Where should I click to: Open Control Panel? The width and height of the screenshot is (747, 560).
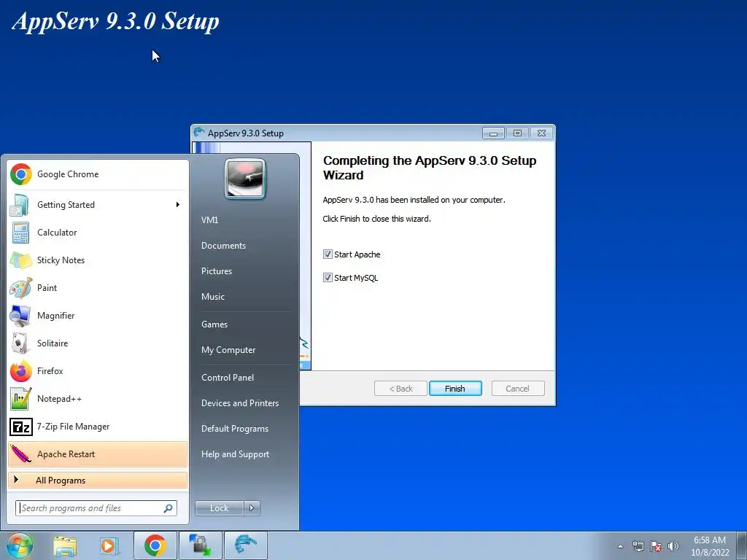228,378
